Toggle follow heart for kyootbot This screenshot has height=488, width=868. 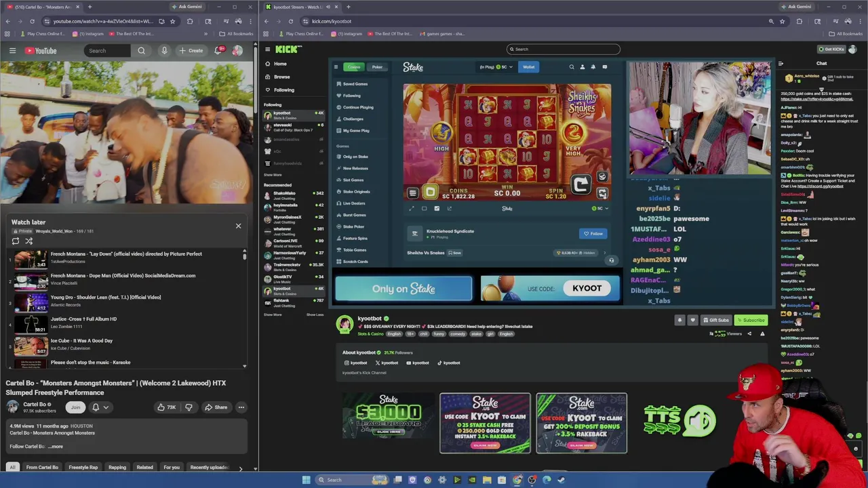pos(692,321)
